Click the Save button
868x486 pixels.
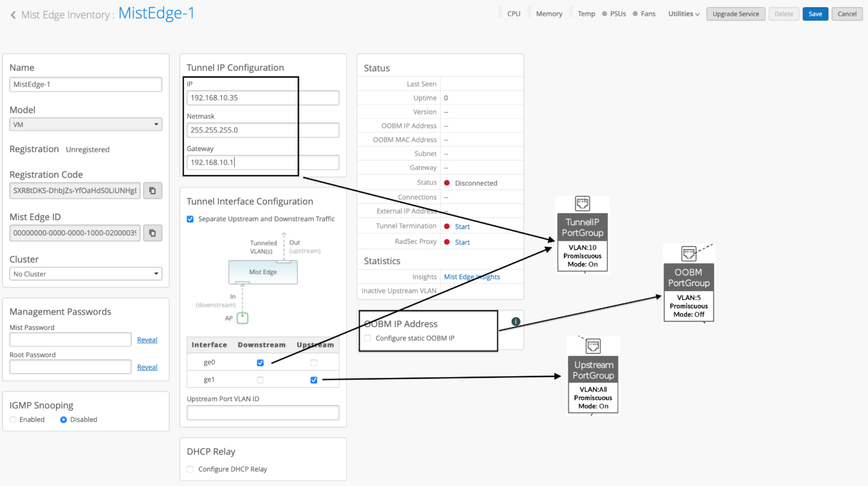[815, 14]
